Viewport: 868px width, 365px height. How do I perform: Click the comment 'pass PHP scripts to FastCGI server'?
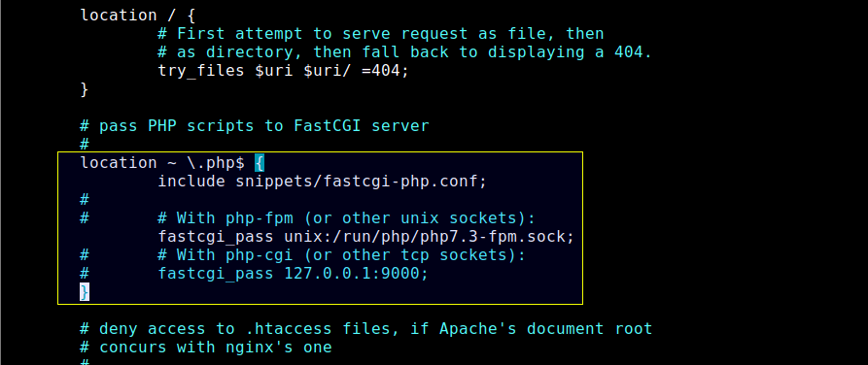[x=255, y=126]
